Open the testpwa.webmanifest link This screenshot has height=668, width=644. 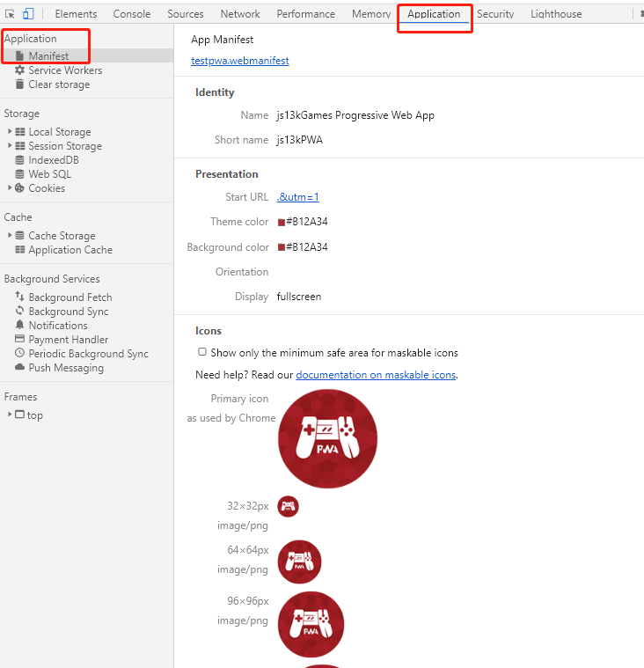pyautogui.click(x=240, y=61)
